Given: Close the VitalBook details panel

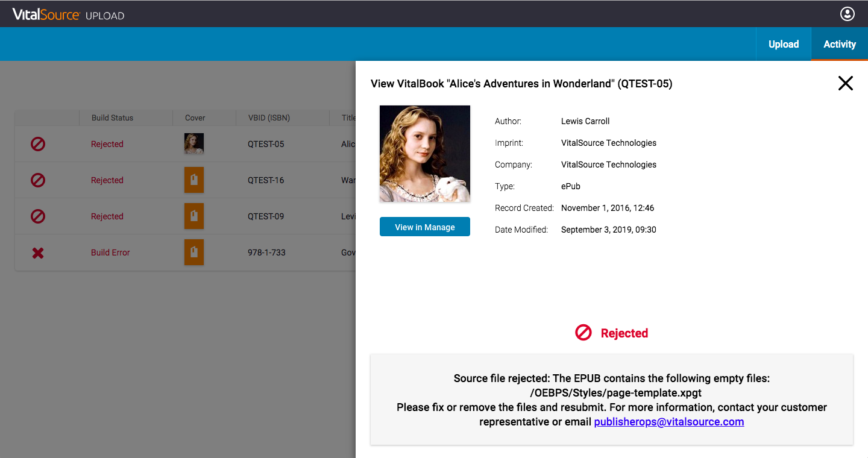Looking at the screenshot, I should click(846, 83).
